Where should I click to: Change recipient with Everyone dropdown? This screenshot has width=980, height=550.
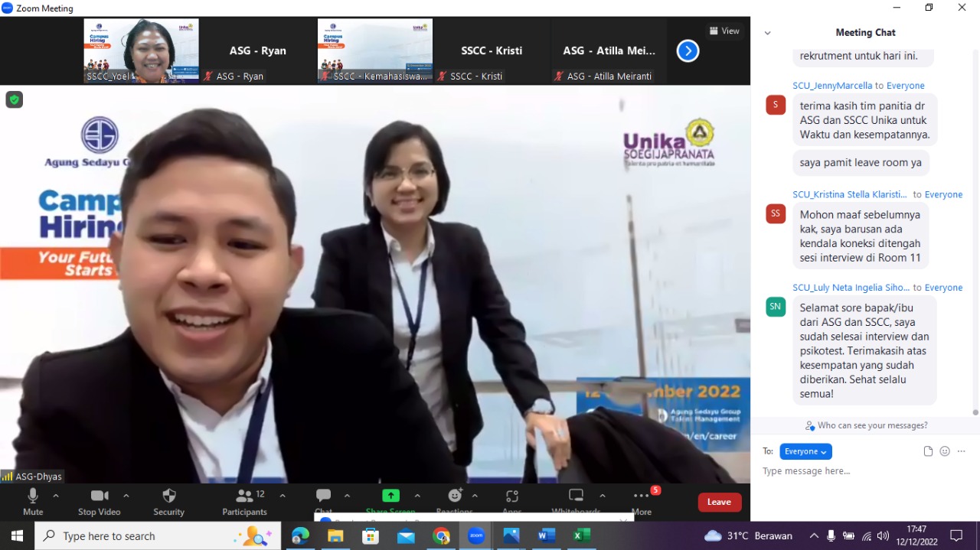point(805,451)
